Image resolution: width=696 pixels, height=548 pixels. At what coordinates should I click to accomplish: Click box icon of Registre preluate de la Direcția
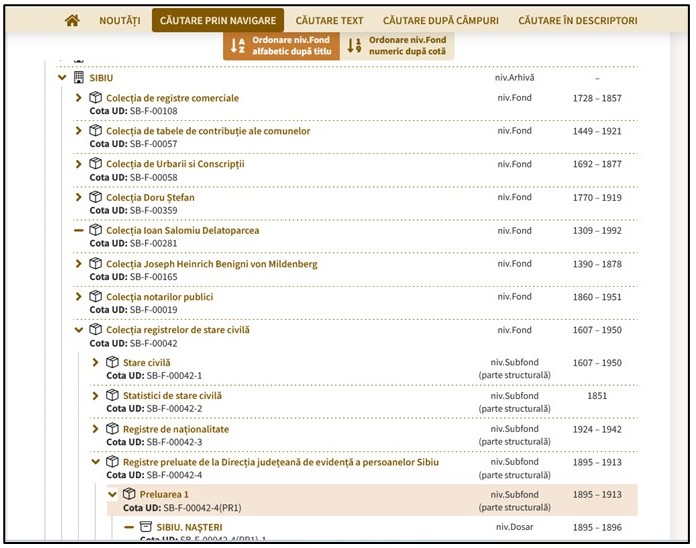pos(112,461)
